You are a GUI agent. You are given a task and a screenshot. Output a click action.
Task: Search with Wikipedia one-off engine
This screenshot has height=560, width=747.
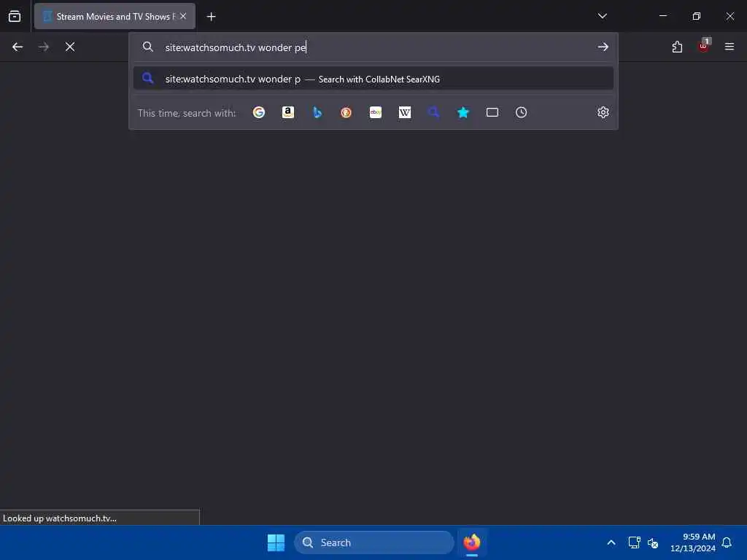pos(404,112)
